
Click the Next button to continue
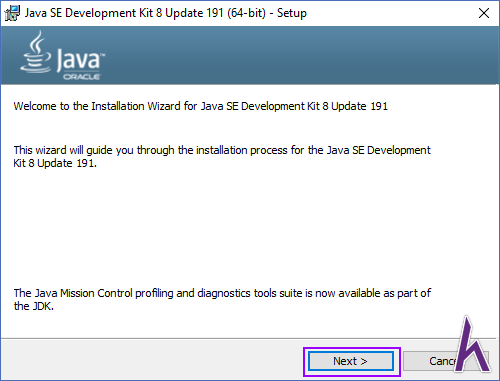351,361
